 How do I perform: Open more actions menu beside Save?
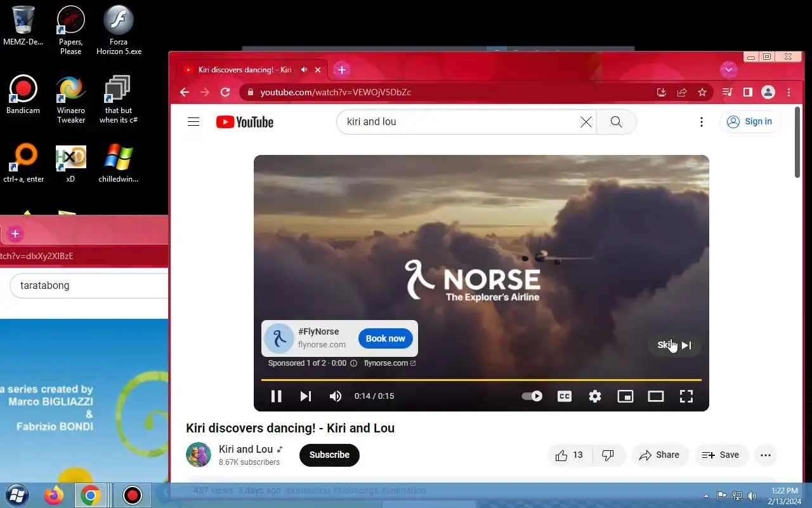click(766, 455)
